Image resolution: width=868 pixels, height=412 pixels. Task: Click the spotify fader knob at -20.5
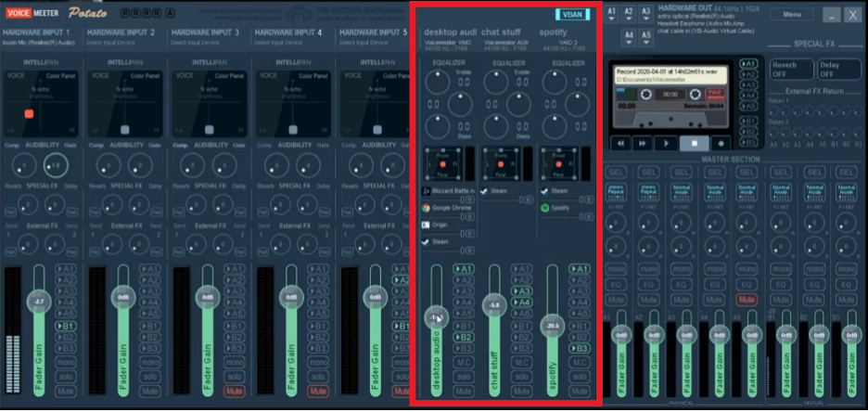tap(553, 327)
